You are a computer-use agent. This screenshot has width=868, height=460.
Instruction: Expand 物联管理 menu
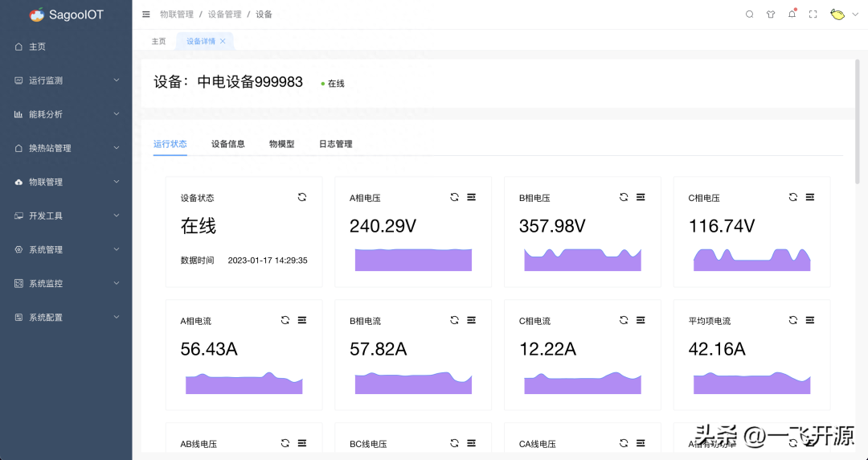tap(66, 182)
